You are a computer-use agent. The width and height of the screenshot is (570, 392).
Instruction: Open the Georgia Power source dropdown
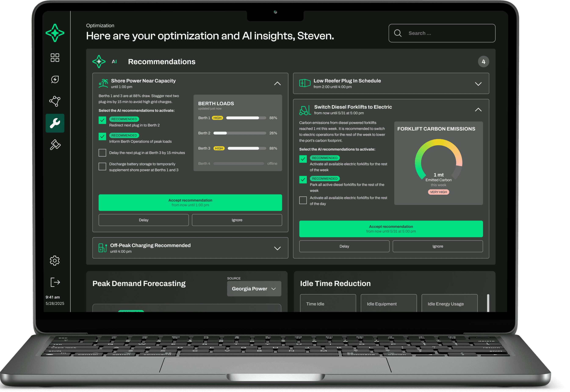point(254,289)
